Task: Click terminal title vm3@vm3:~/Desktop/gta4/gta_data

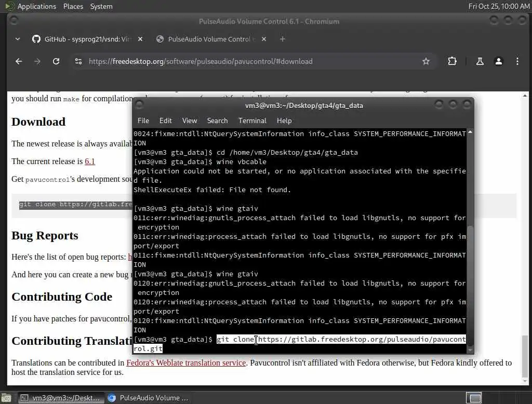Action: (304, 105)
